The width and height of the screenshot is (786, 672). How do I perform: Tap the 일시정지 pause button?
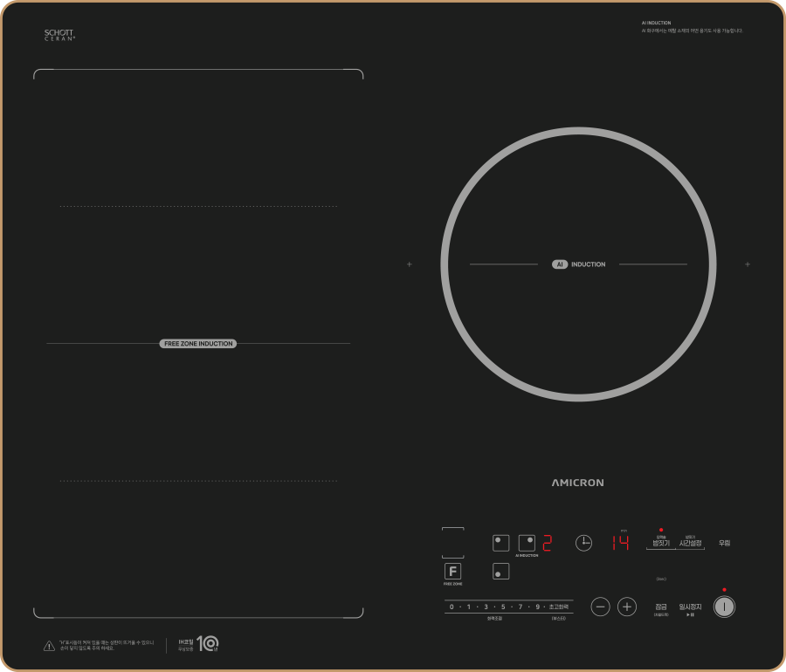click(x=690, y=608)
